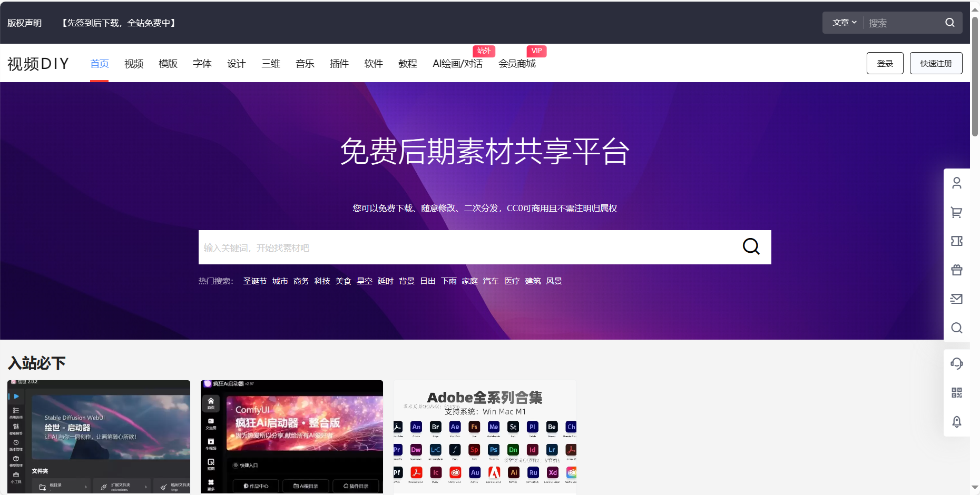This screenshot has height=495, width=980.
Task: Click the keyword search input field
Action: pyautogui.click(x=464, y=247)
